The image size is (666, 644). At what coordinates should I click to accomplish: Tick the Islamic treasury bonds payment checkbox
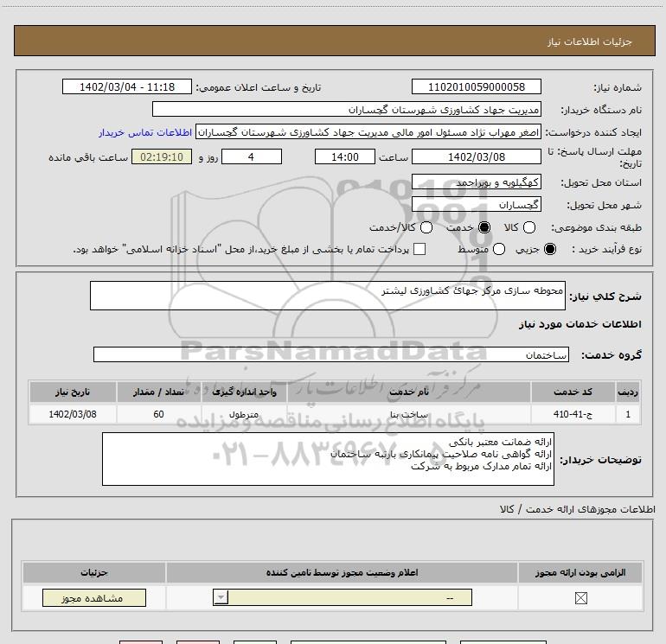[x=419, y=249]
